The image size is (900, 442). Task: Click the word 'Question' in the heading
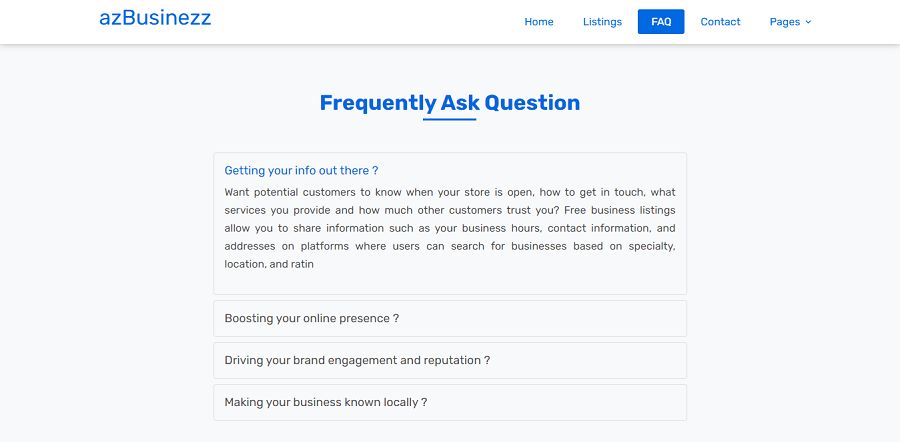pyautogui.click(x=532, y=103)
